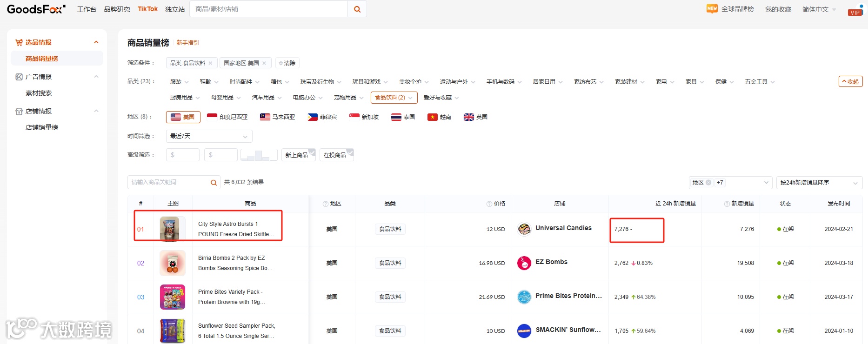Viewport: 868px width, 344px height.
Task: Remove the 国家地区:美国 filter tag
Action: (264, 63)
